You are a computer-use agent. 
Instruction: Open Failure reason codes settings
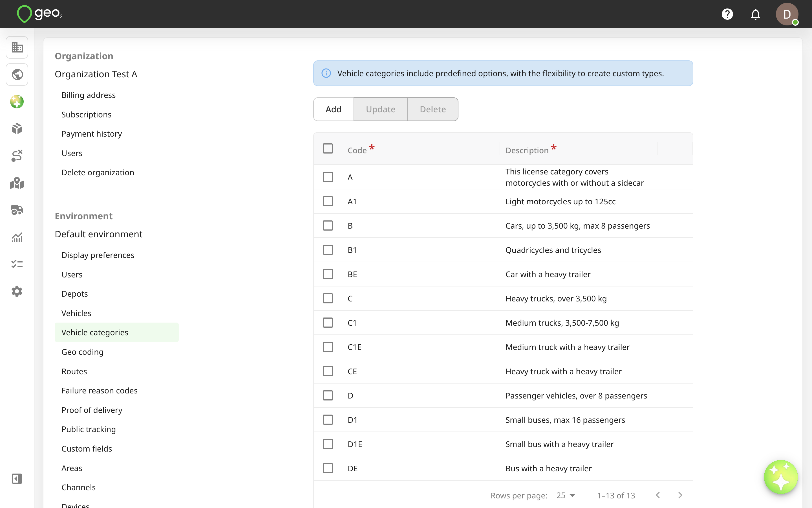99,390
